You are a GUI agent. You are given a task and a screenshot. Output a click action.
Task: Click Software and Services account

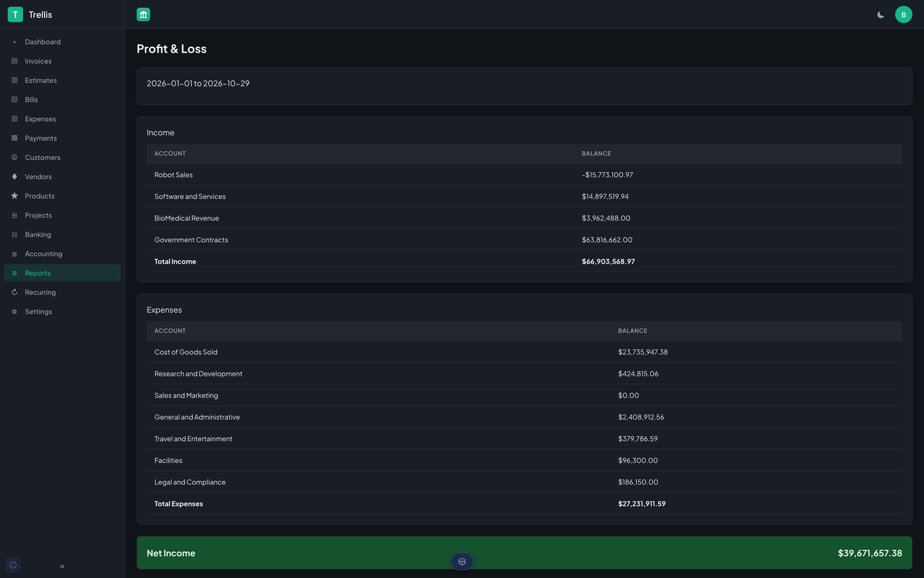coord(190,197)
